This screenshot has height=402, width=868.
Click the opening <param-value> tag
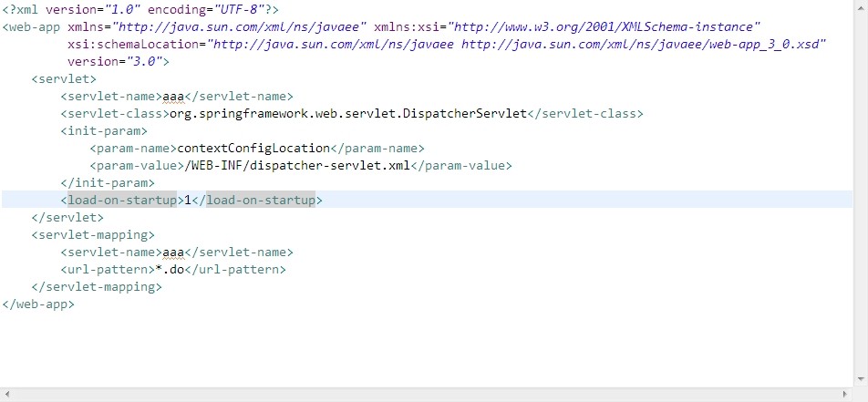point(136,165)
